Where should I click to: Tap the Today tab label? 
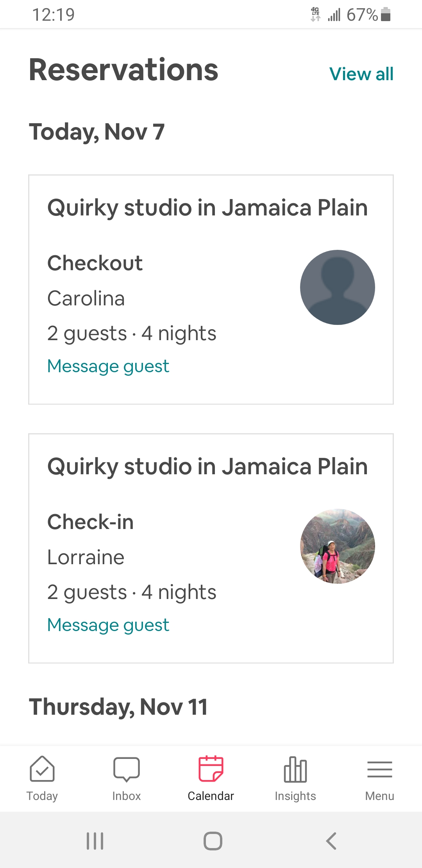(42, 796)
